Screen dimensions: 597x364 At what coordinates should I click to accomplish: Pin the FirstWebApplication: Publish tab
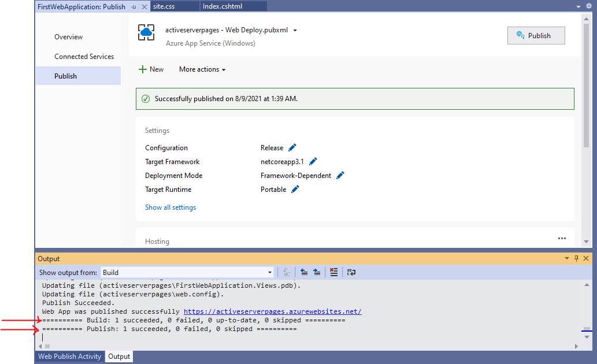point(134,7)
